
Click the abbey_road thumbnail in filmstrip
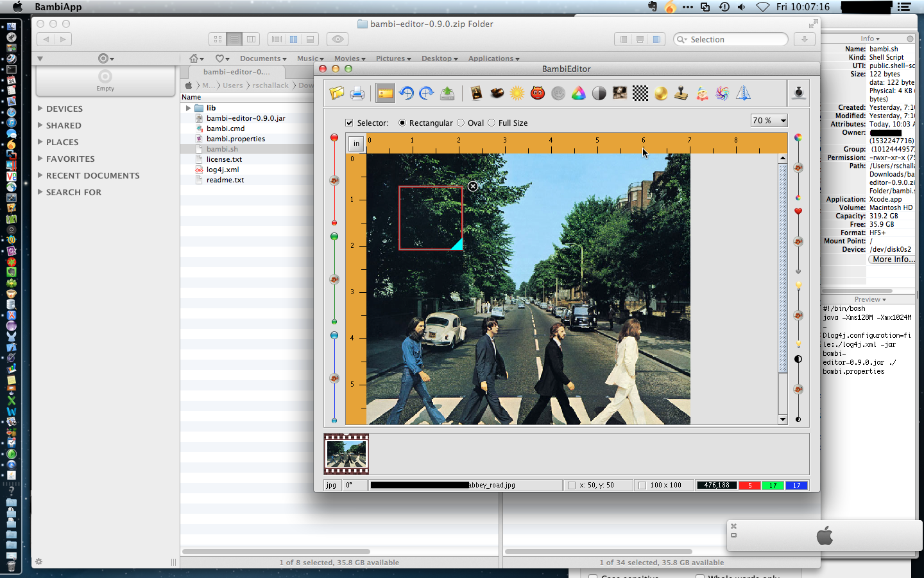(x=346, y=454)
